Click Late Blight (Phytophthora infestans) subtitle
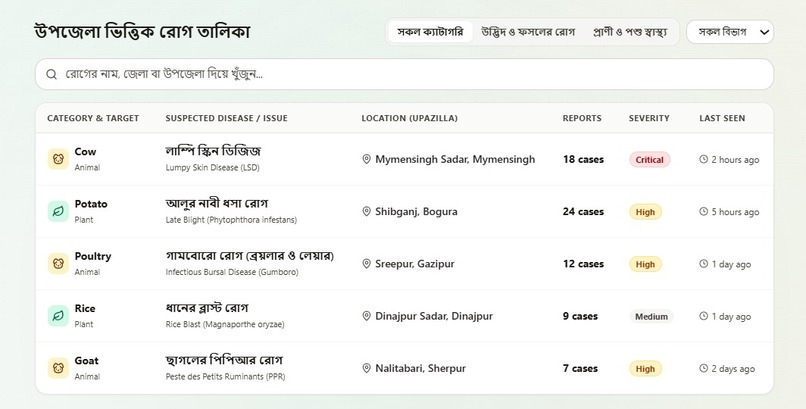Viewport: 806px width, 409px height. click(x=231, y=220)
